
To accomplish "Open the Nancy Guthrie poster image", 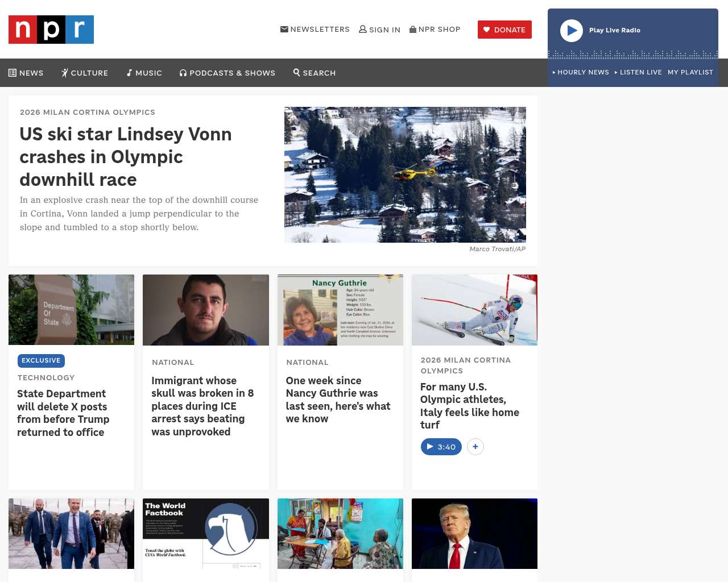I will pyautogui.click(x=340, y=310).
